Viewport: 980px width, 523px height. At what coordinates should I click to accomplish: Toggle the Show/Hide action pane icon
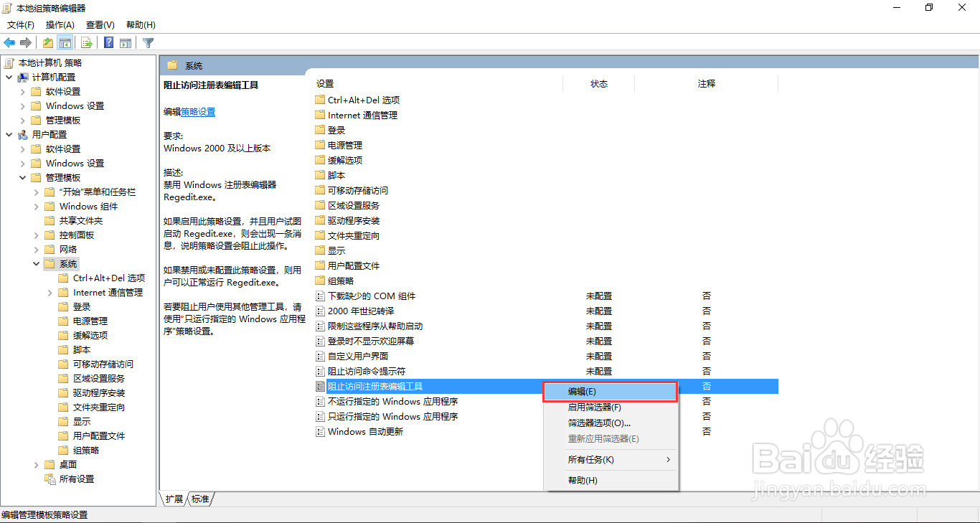click(126, 42)
